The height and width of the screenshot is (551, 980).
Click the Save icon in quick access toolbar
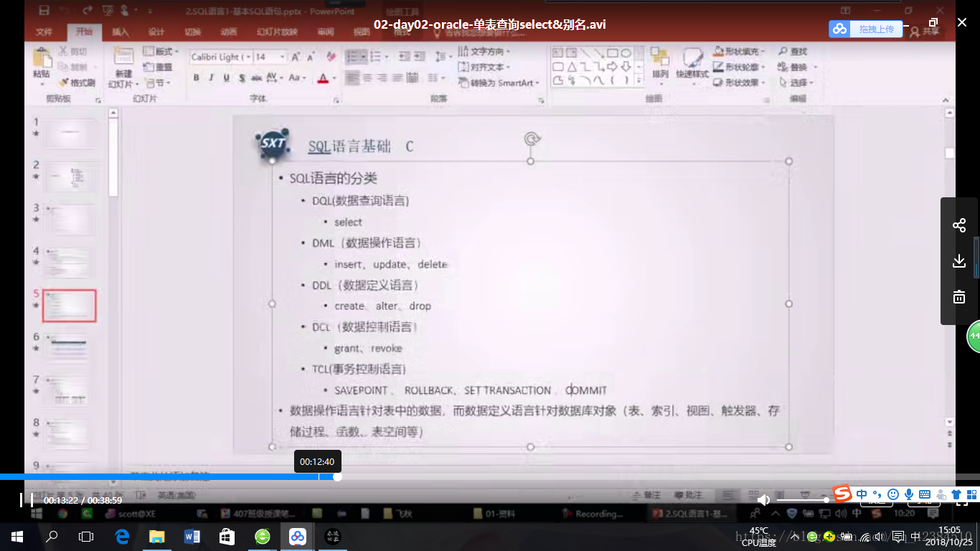pos(44,10)
